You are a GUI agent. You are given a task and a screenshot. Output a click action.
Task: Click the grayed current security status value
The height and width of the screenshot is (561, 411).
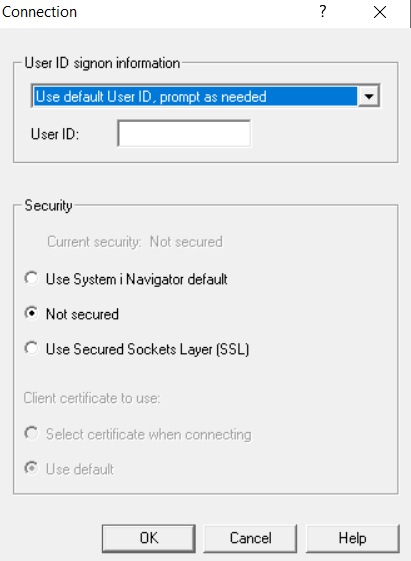[x=186, y=242]
